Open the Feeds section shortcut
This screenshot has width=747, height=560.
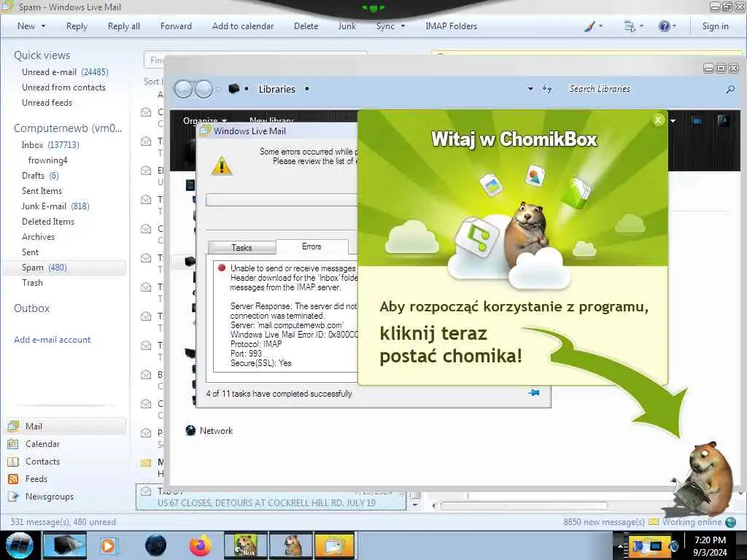coord(28,479)
